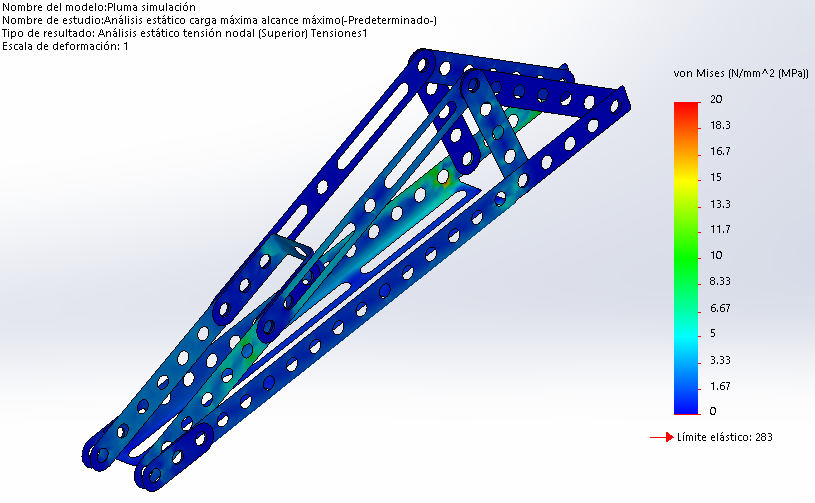Click legend value 8.33
The height and width of the screenshot is (503, 815).
pyautogui.click(x=720, y=281)
